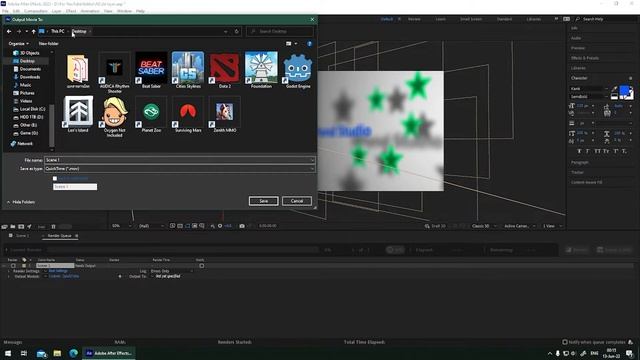The height and width of the screenshot is (360, 640).
Task: Toggle the Notify checkbox for Scene 1
Action: (x=202, y=266)
